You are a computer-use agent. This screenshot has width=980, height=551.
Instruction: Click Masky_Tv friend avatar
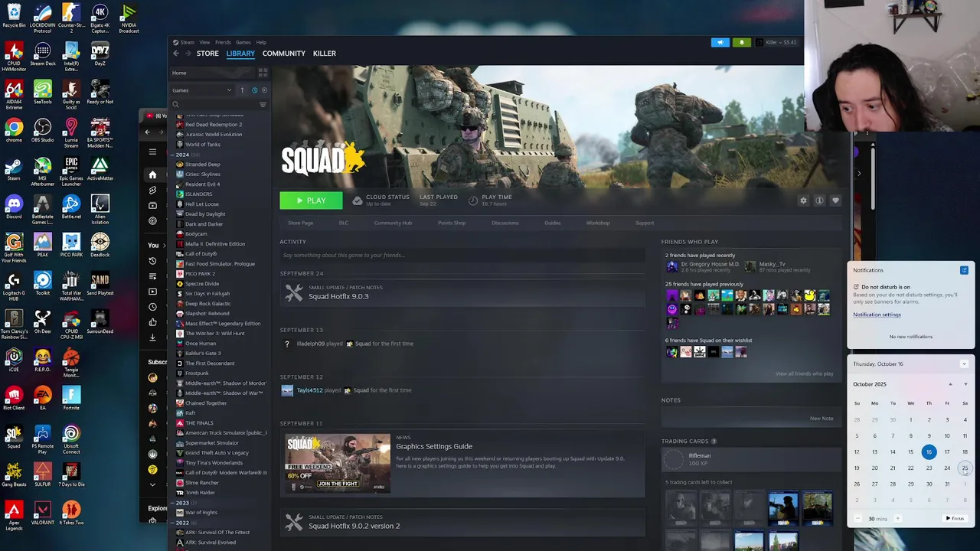pyautogui.click(x=750, y=266)
